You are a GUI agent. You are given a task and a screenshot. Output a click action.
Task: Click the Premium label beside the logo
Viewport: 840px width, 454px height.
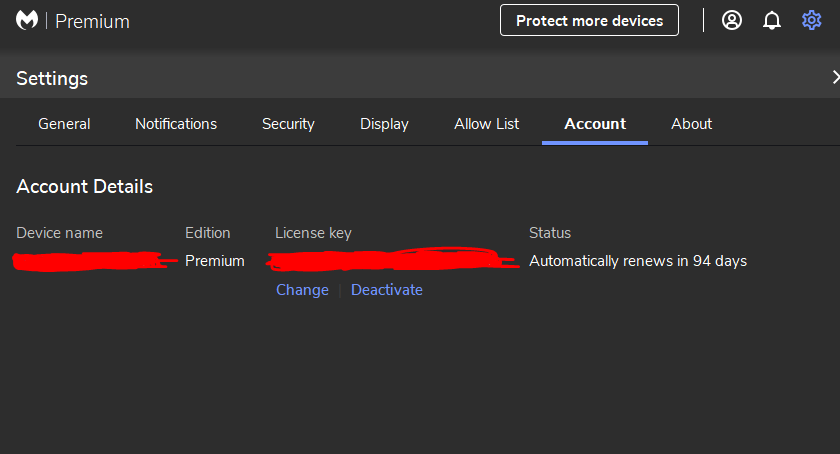click(x=92, y=21)
